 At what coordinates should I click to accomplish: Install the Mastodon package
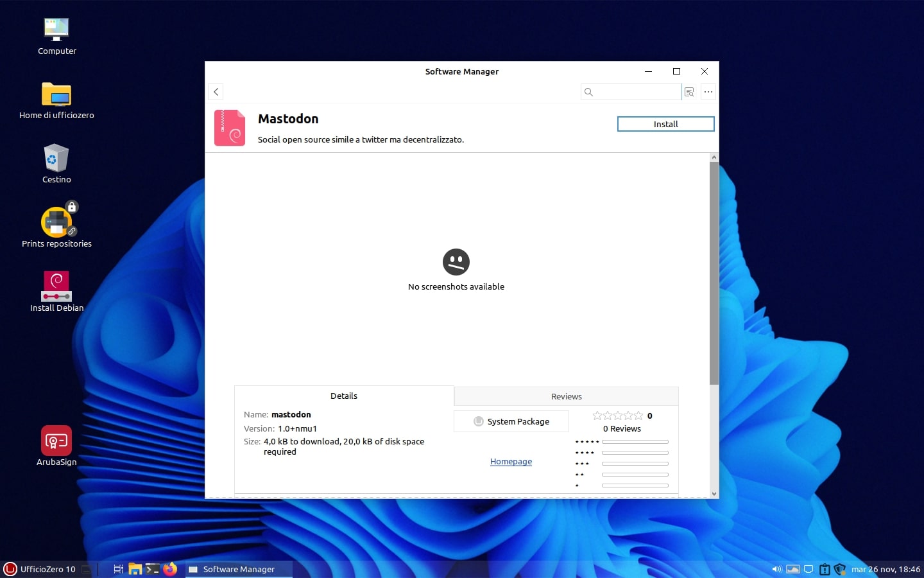[665, 124]
